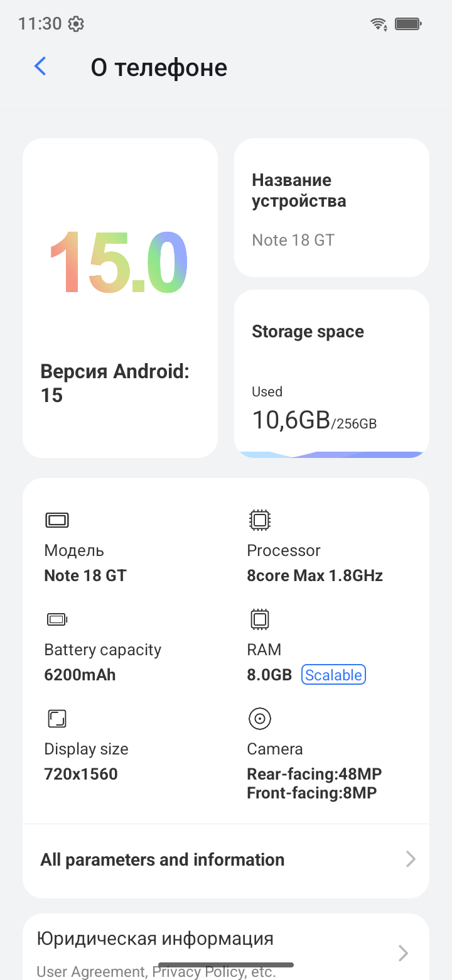Image resolution: width=452 pixels, height=980 pixels.
Task: Tap the camera lens icon
Action: pyautogui.click(x=259, y=719)
